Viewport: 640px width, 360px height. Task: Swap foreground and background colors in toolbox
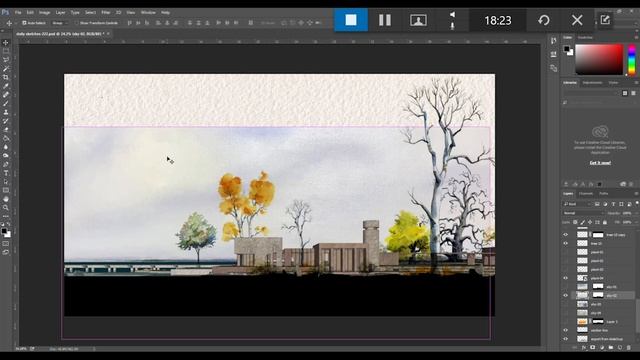click(9, 224)
